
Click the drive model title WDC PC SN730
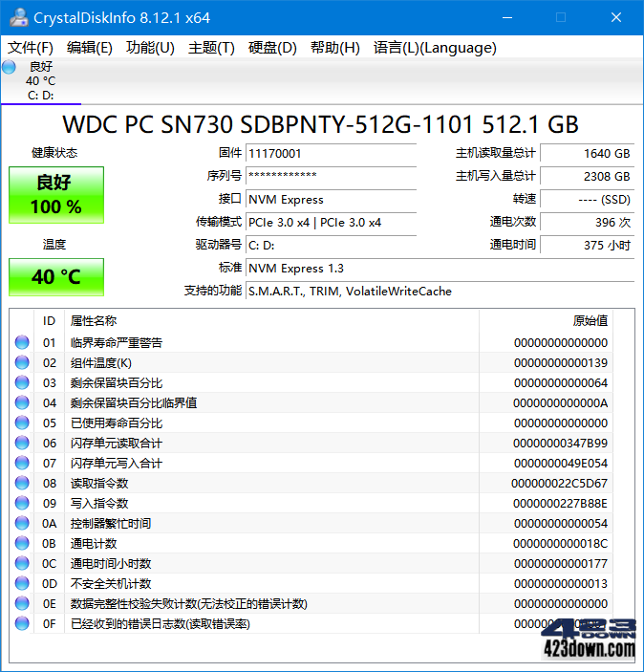tap(320, 124)
